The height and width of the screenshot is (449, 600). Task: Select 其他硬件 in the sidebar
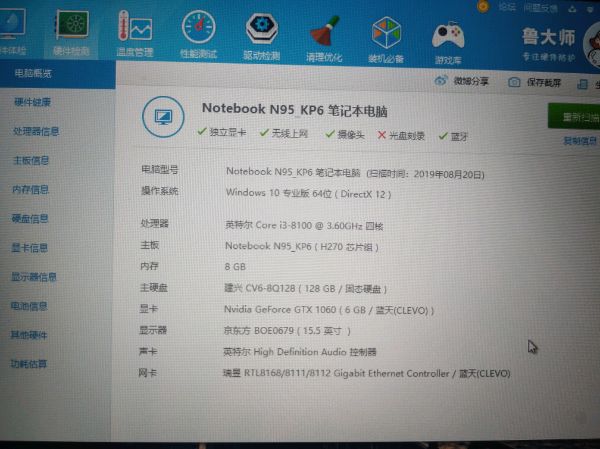click(29, 335)
